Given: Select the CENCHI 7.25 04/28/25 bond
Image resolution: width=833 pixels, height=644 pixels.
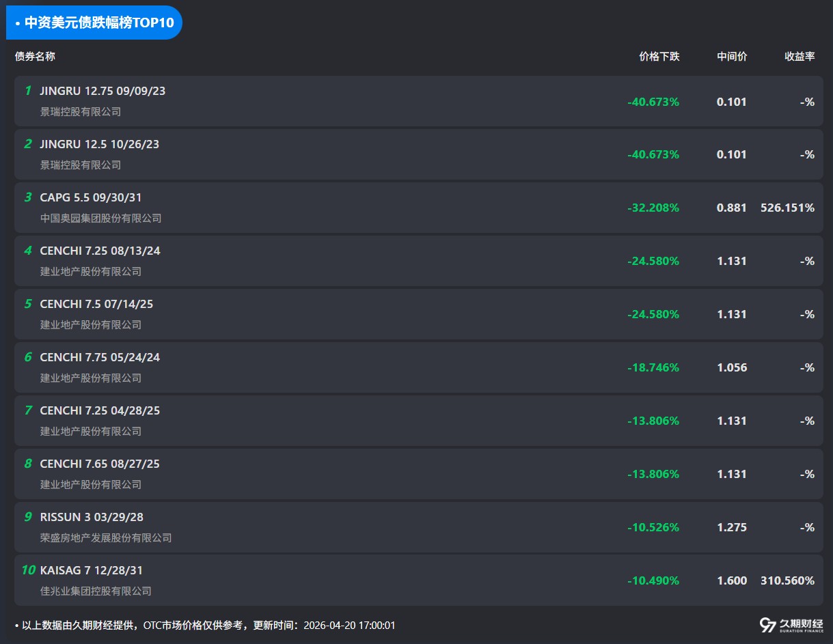Looking at the screenshot, I should (100, 410).
